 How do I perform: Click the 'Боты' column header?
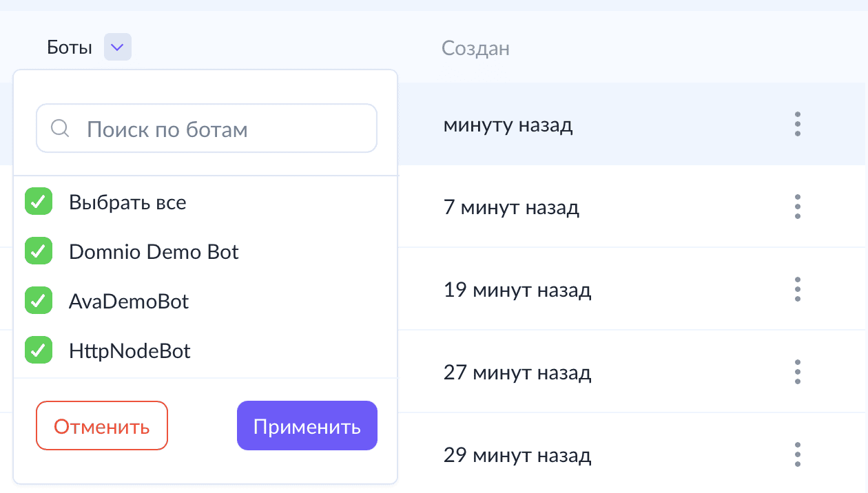(x=69, y=47)
